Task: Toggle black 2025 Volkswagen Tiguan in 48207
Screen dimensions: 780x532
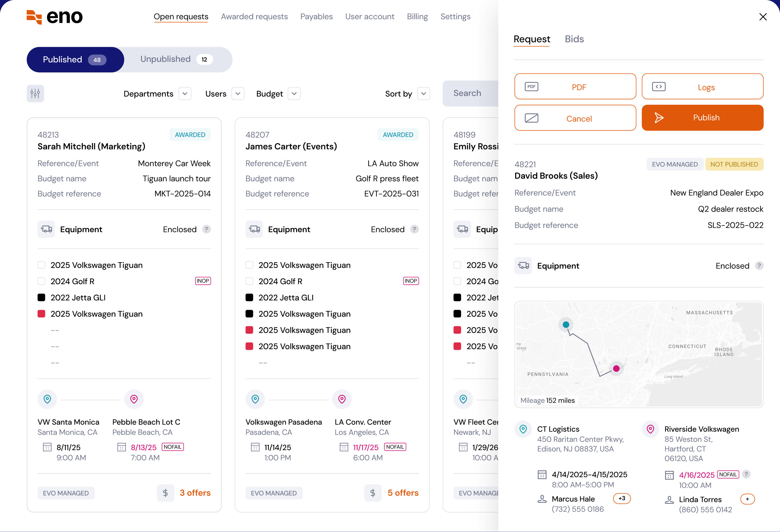Action: [249, 314]
